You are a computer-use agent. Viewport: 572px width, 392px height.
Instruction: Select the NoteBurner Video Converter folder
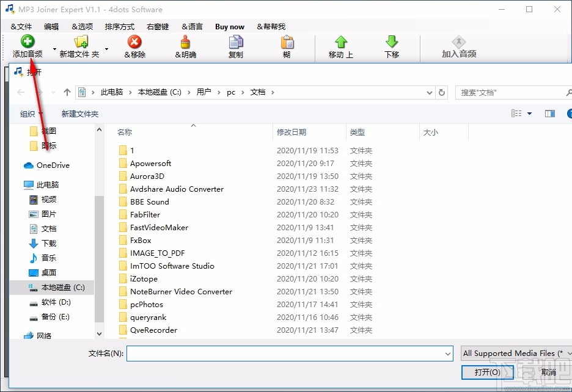click(175, 291)
